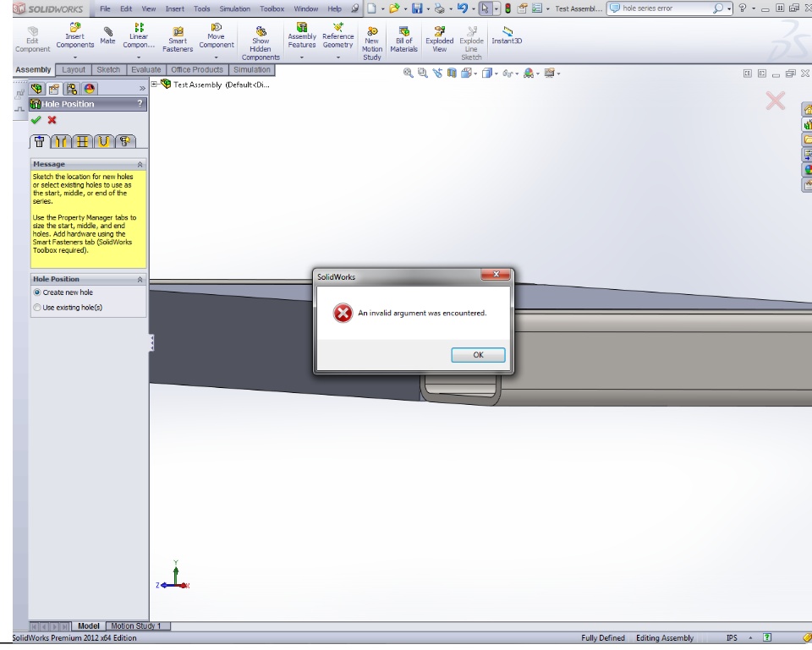
Task: Open the DisplayManager color-ball tab
Action: pyautogui.click(x=89, y=89)
